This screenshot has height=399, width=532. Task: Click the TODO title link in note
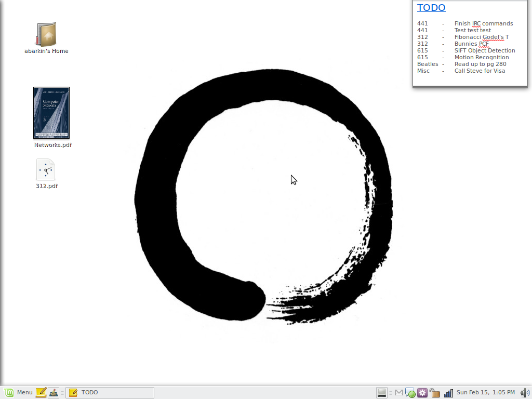[431, 7]
